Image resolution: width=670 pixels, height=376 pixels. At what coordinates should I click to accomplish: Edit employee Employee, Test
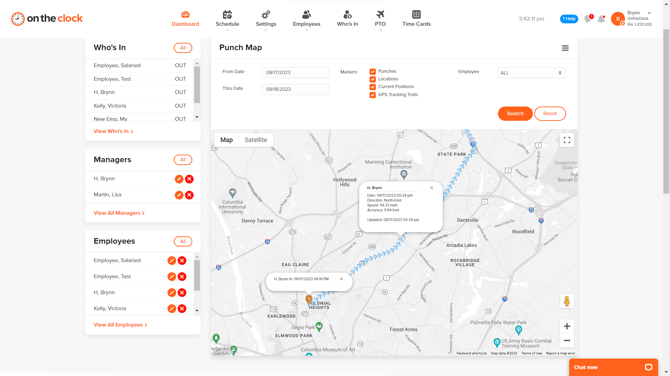172,276
